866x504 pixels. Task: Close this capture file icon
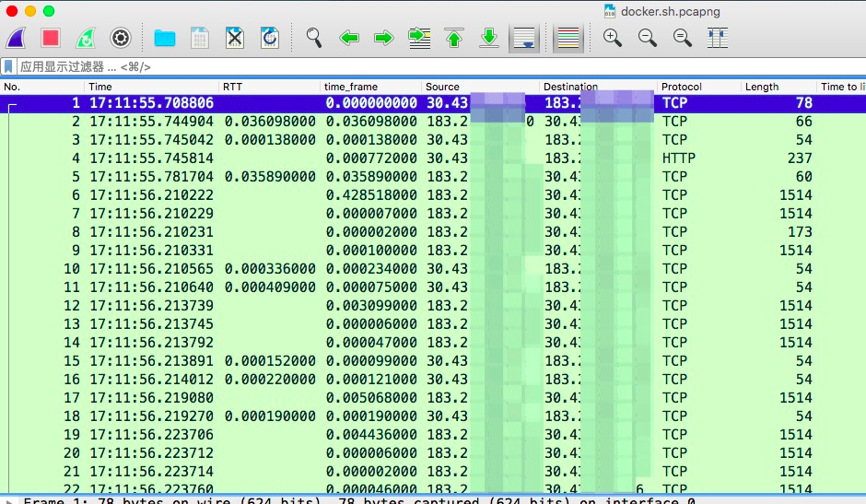click(x=235, y=38)
